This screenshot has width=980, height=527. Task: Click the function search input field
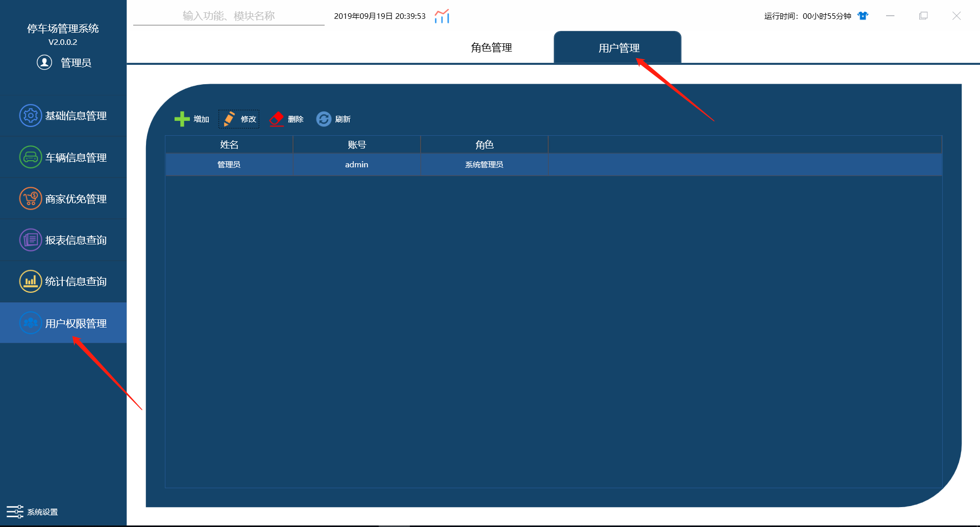pos(229,16)
